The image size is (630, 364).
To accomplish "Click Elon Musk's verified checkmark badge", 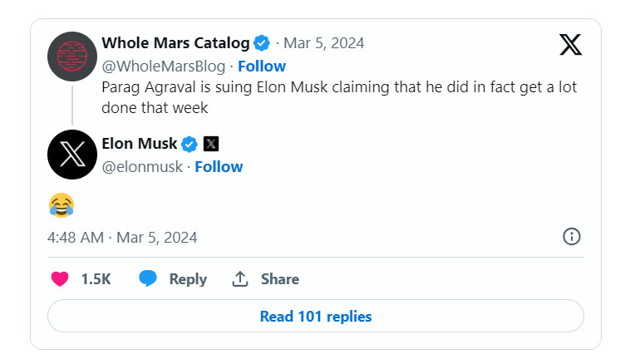I will click(189, 145).
